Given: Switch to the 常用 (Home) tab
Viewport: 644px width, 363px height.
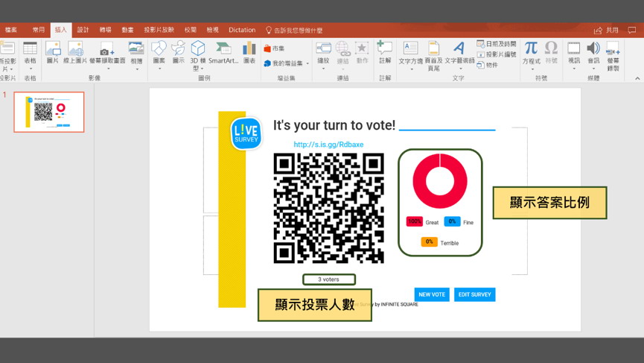Looking at the screenshot, I should (x=39, y=30).
